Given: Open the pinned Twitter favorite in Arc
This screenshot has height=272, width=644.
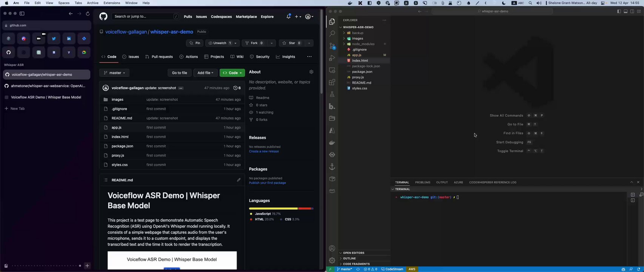Looking at the screenshot, I should click(x=54, y=39).
